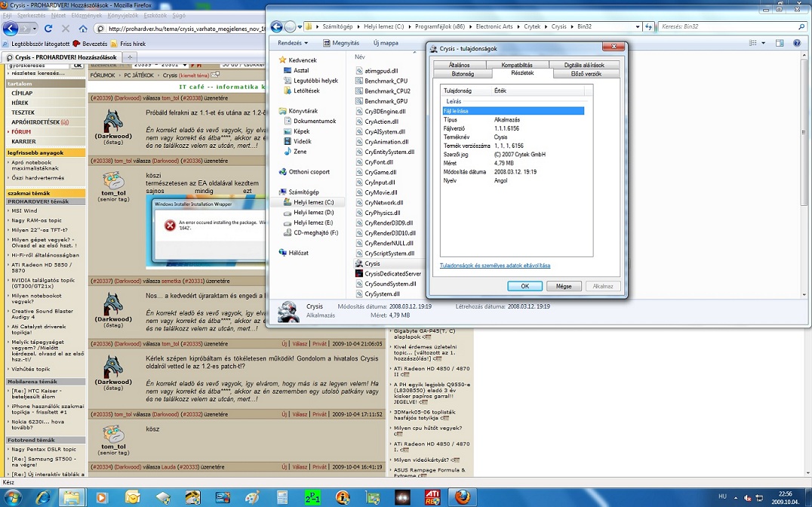812x507 pixels.
Task: Open the volume icon in the system tray
Action: (x=747, y=498)
